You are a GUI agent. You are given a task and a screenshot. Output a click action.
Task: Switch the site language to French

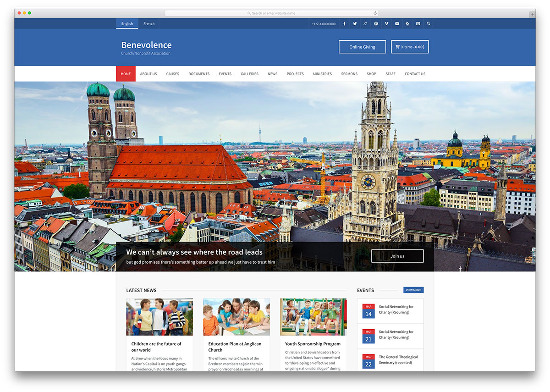pyautogui.click(x=149, y=23)
